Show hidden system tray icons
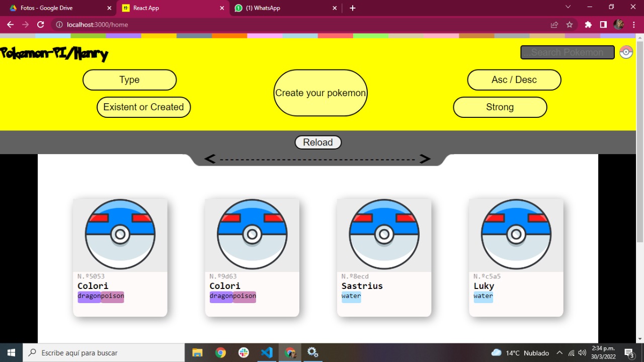This screenshot has height=362, width=644. pyautogui.click(x=559, y=353)
